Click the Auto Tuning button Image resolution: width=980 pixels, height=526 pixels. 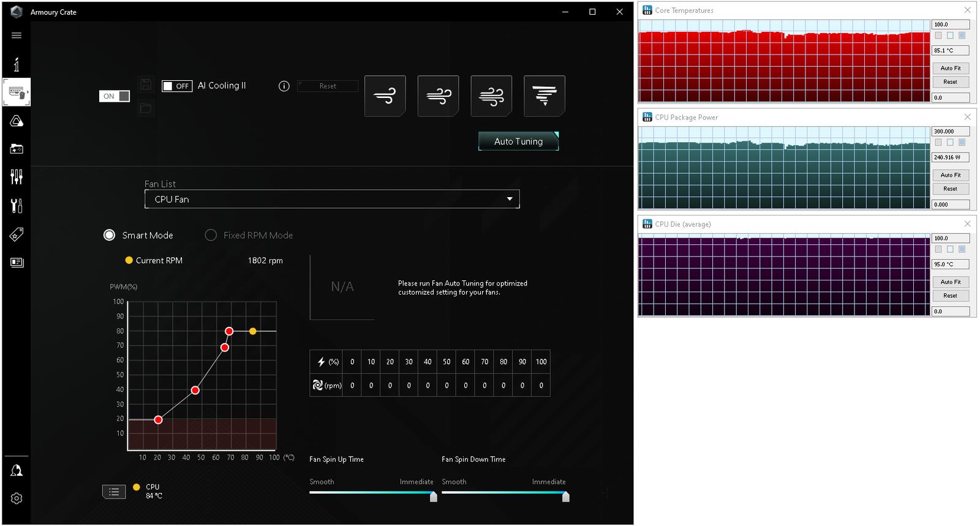[x=518, y=141]
